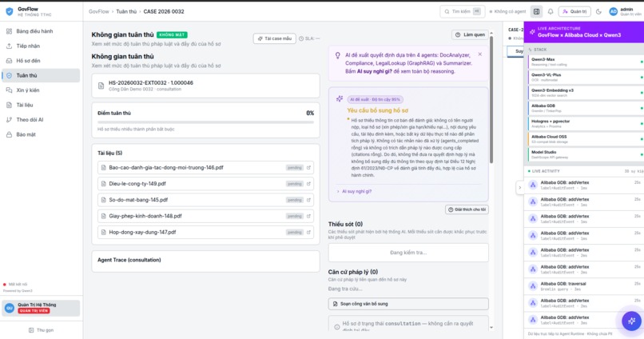Image resolution: width=644 pixels, height=339 pixels.
Task: Click Alibaba Cloud OSS stack item
Action: (585, 139)
